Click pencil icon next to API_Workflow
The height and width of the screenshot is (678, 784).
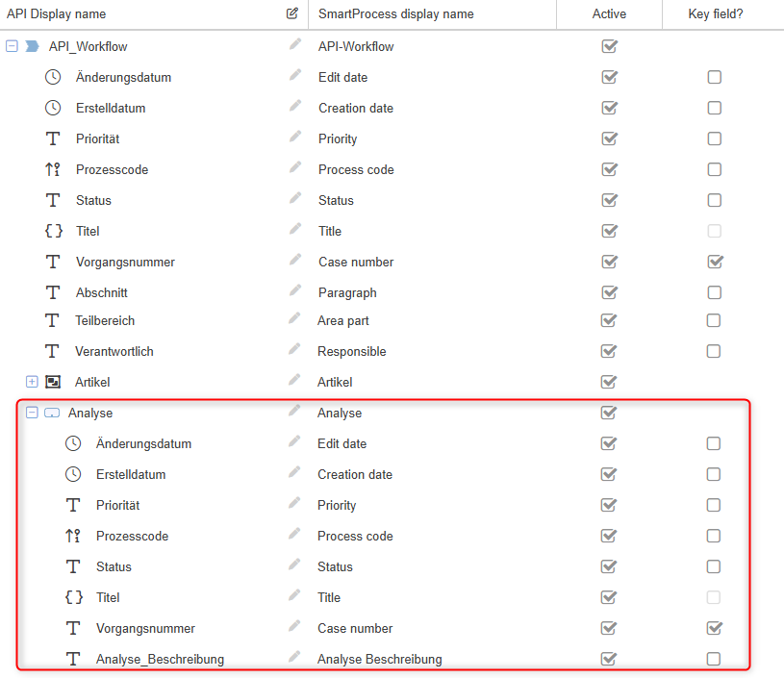[294, 45]
